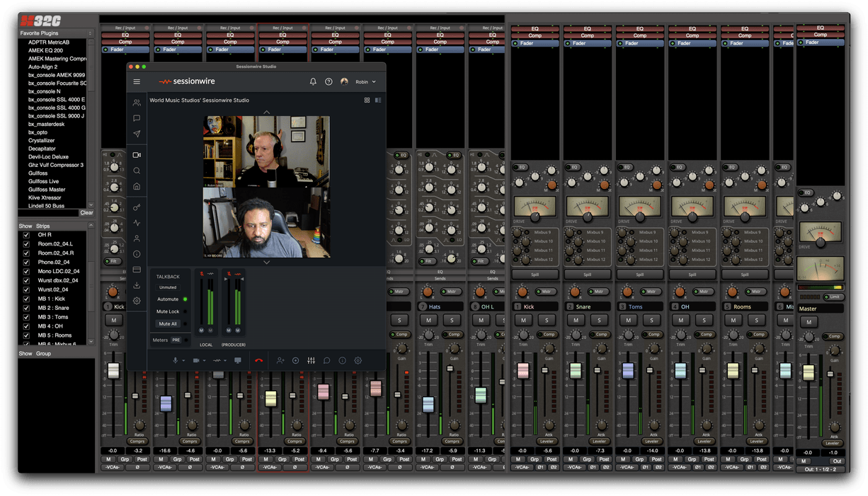868x496 pixels.
Task: Select Gullfoss in the plugin list
Action: coord(38,173)
